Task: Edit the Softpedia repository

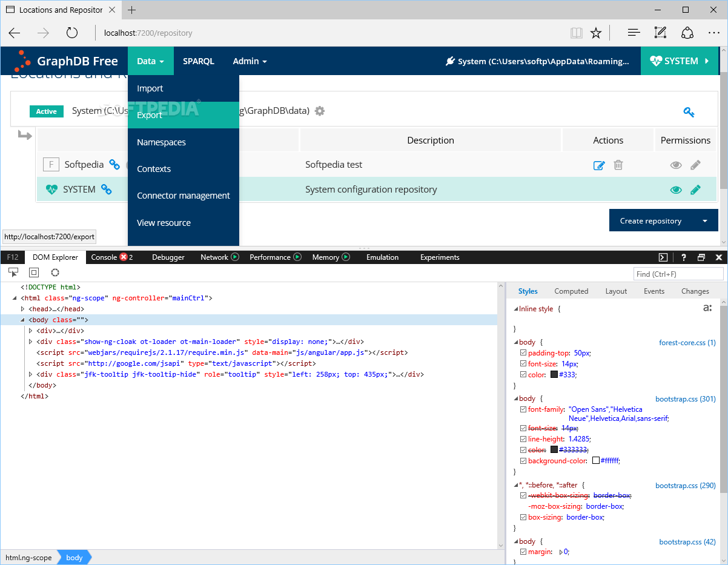Action: click(x=599, y=165)
